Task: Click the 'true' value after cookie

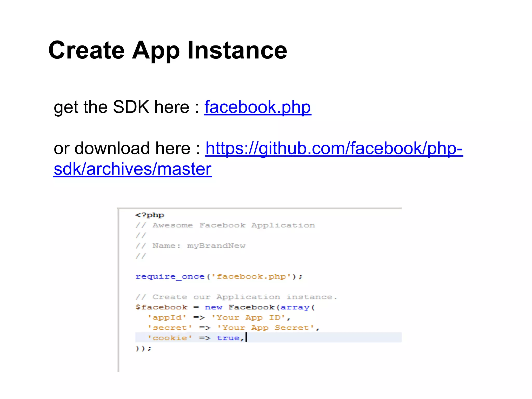Action: [228, 338]
